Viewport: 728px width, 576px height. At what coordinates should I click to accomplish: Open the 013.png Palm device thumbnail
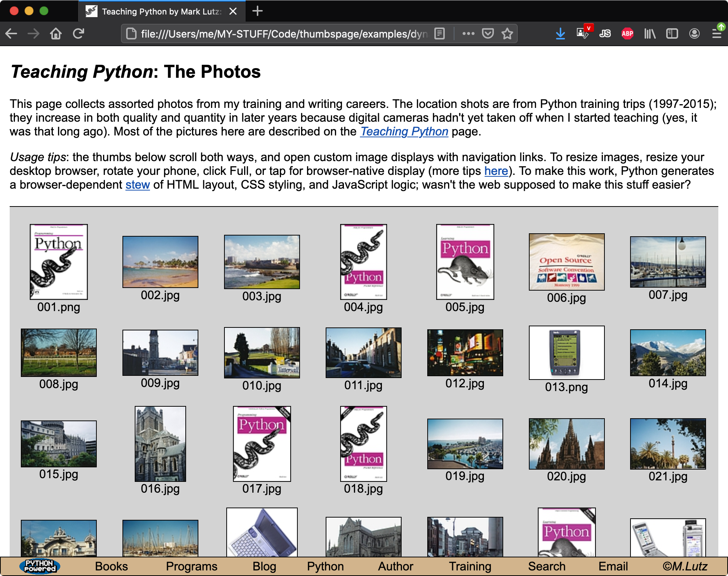tap(566, 352)
